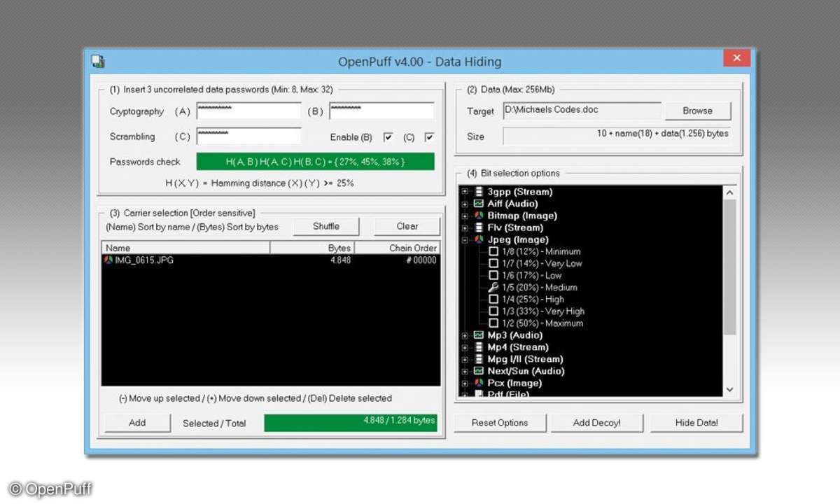This screenshot has height=504, width=840.
Task: Check the 1/7 (14%) Very Low option
Action: click(493, 263)
